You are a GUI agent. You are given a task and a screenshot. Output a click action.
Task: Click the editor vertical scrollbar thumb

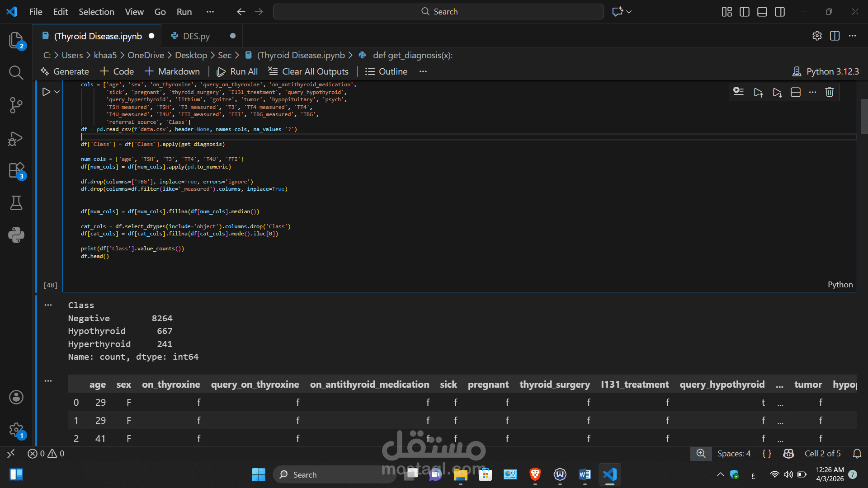864,116
